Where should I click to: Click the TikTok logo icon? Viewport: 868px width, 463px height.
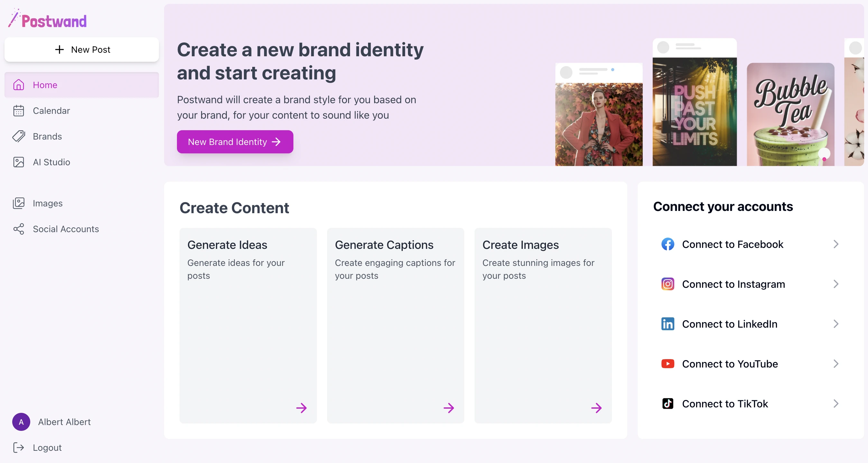(x=668, y=404)
